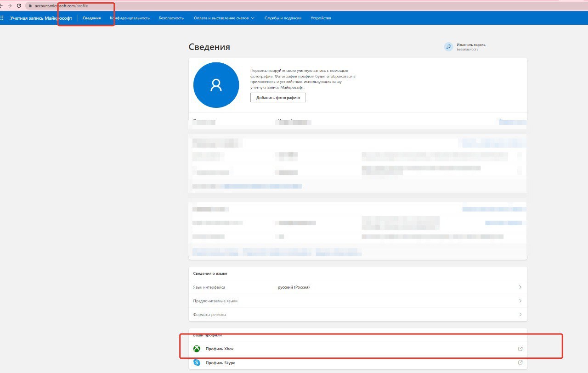Viewport: 588px width, 373px height.
Task: Open Форматы региона row chevron
Action: (x=520, y=315)
